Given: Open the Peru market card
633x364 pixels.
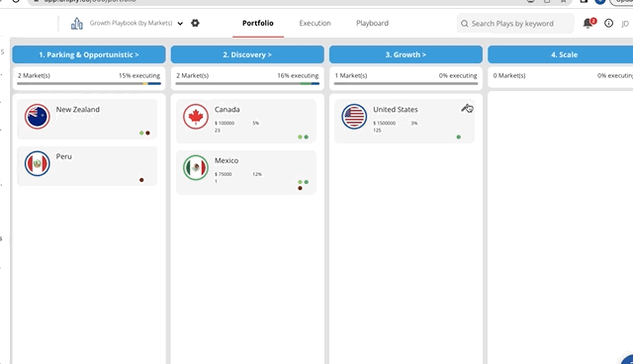Looking at the screenshot, I should [x=87, y=166].
